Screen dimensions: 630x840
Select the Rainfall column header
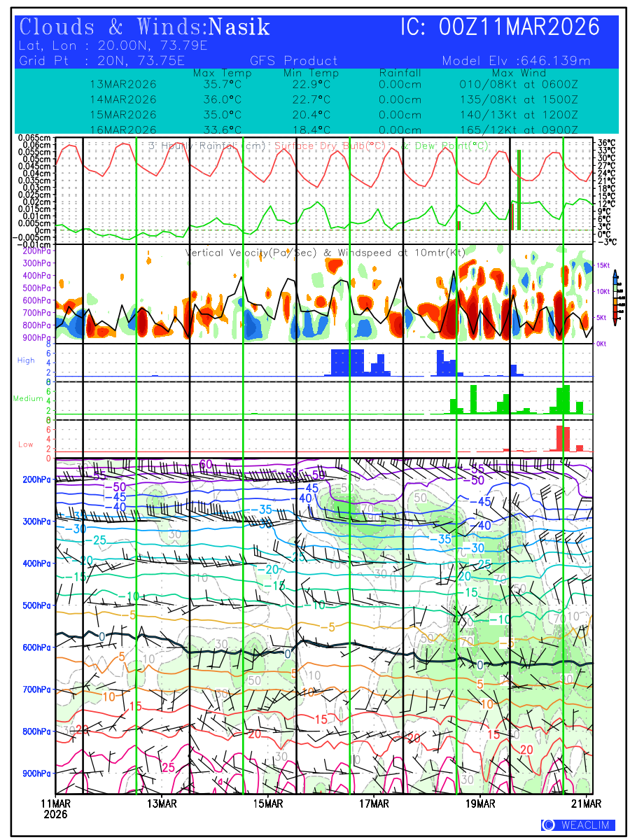pyautogui.click(x=400, y=73)
